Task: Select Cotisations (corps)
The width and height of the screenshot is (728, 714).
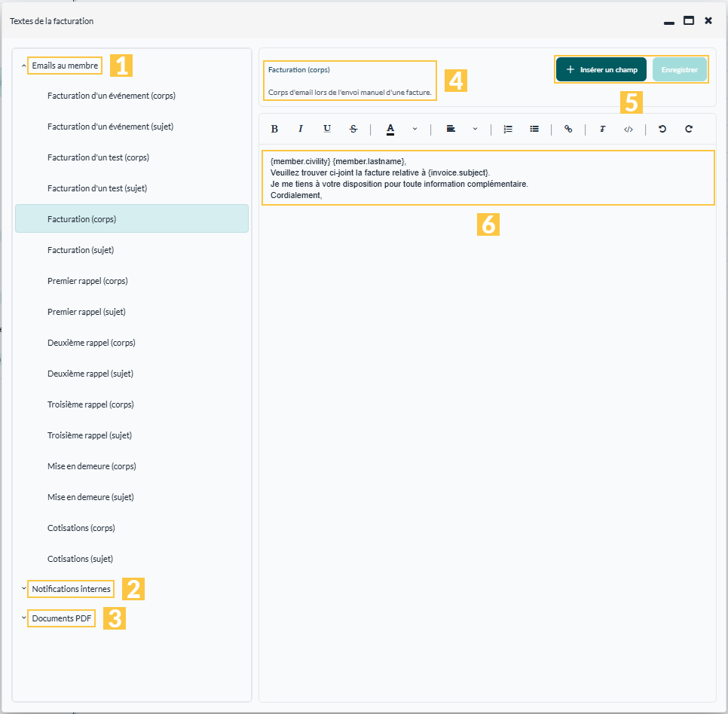Action: click(132, 528)
